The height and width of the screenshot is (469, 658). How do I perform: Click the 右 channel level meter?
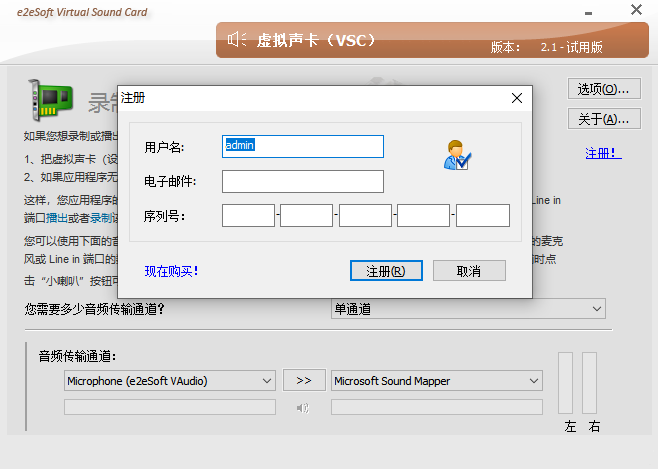click(589, 383)
